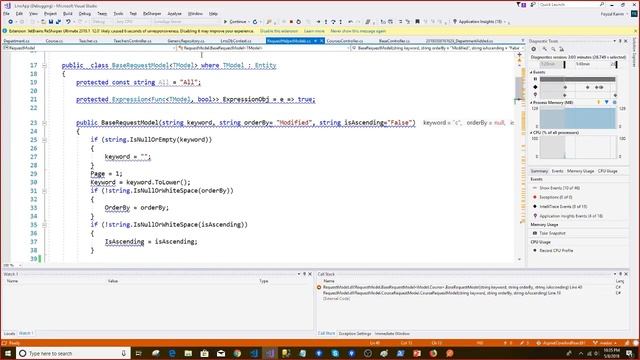Image resolution: width=640 pixels, height=360 pixels.
Task: Click Never show this message again link
Action: pyautogui.click(x=358, y=31)
